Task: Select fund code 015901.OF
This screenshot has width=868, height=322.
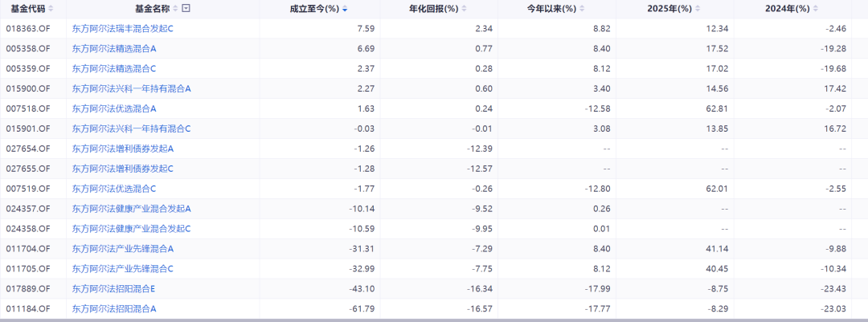Action: click(28, 129)
